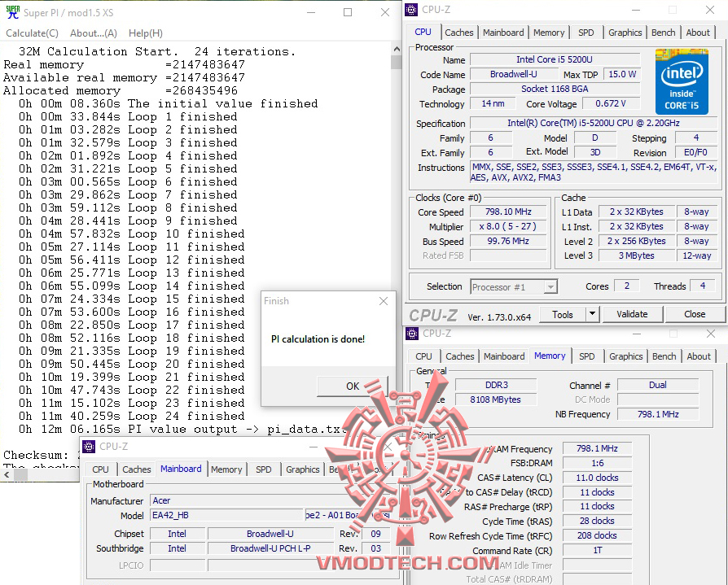Maximize the Super PI window
Viewport: 728px width, 585px height.
[347, 12]
